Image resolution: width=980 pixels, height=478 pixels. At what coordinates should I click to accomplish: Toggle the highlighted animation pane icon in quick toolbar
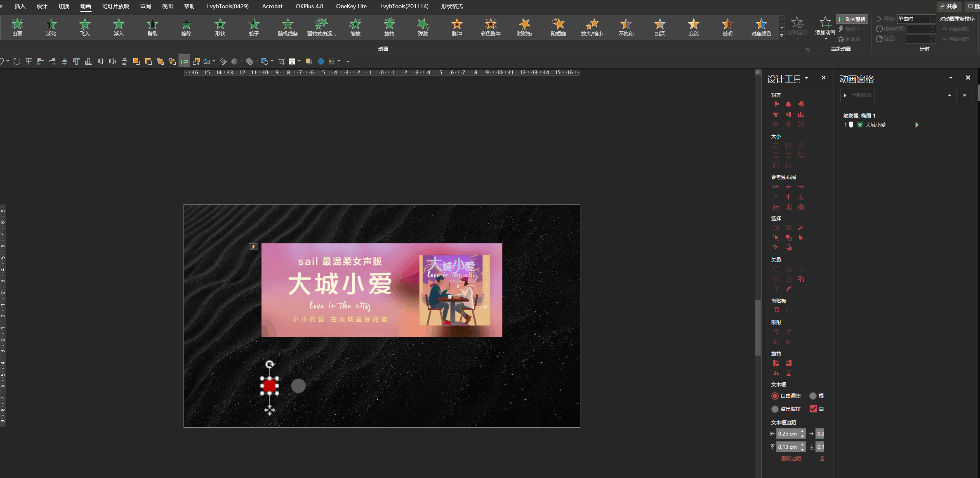pyautogui.click(x=184, y=61)
